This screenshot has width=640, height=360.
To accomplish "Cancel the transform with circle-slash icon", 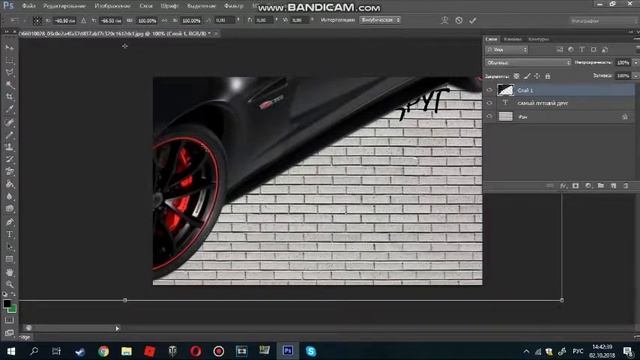I will pos(459,20).
